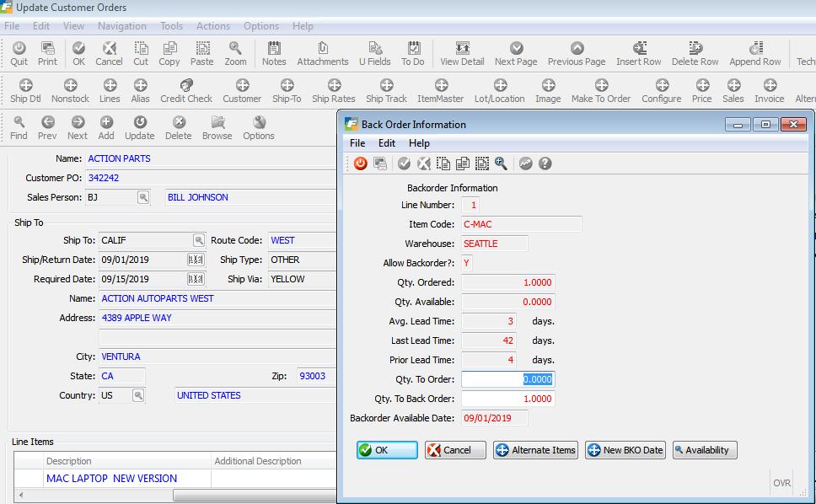Click the Qty. To Back Order field
This screenshot has width=816, height=504.
click(508, 399)
